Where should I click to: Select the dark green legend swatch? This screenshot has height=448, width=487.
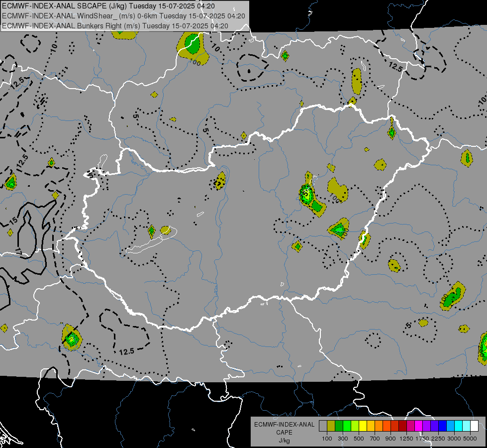339,426
